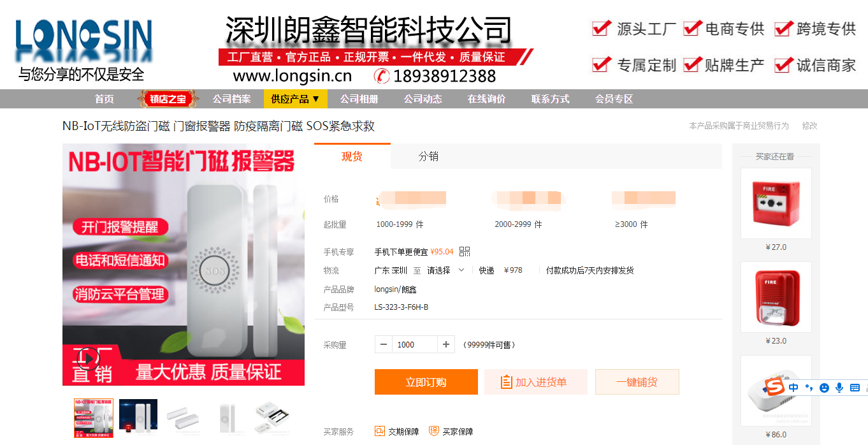Switch to the 分销 tab
This screenshot has height=445, width=868.
point(428,157)
